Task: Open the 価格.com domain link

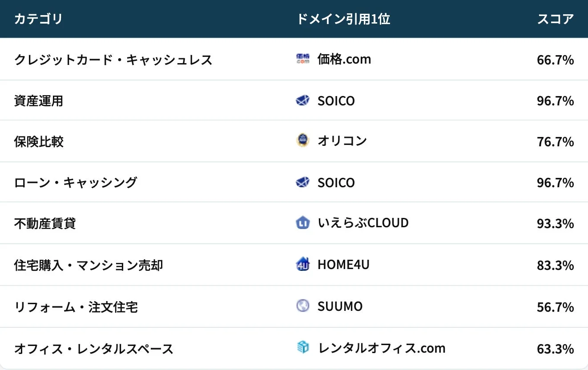Action: (344, 59)
